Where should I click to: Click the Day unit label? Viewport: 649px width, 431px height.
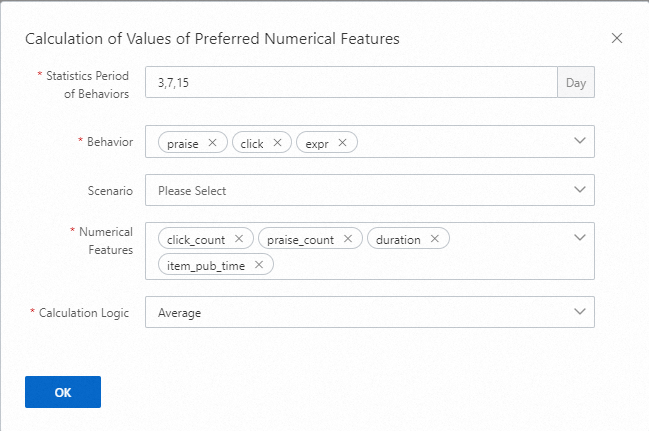coord(576,82)
